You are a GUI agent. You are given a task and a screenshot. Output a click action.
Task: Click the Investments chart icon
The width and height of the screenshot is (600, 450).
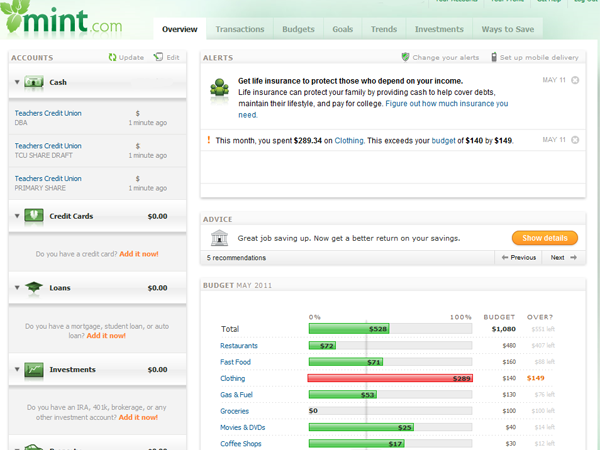click(x=34, y=370)
